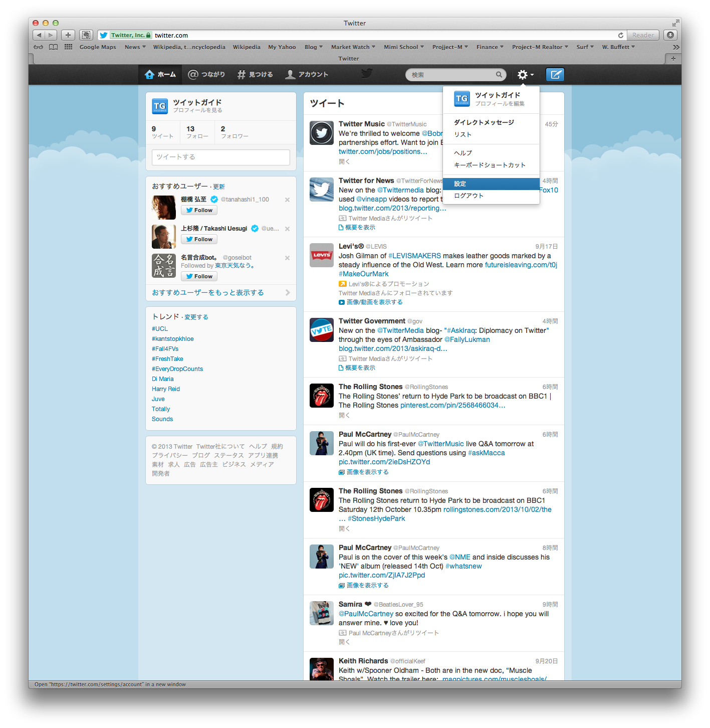Choose ログアウト from the menu

tap(491, 196)
